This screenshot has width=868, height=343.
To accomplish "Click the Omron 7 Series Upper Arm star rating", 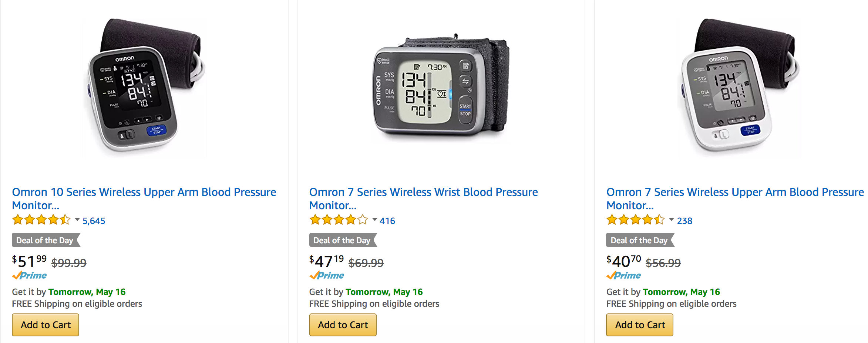I will (635, 220).
